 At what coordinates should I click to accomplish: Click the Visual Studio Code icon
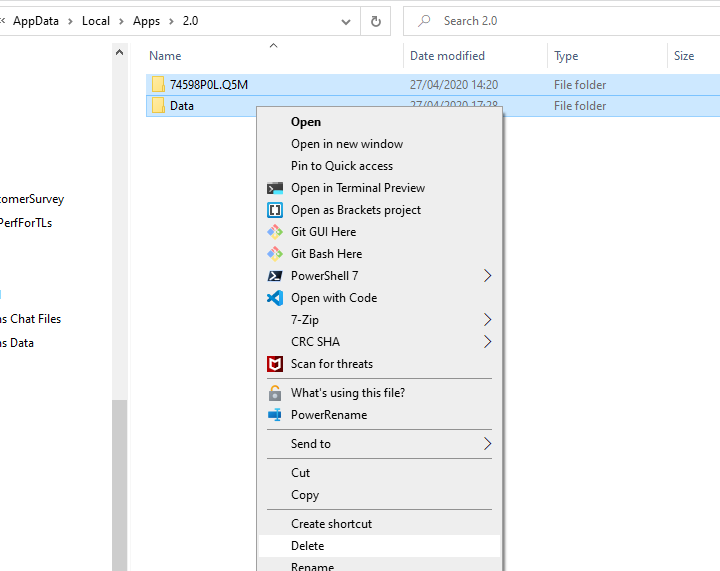tap(275, 298)
